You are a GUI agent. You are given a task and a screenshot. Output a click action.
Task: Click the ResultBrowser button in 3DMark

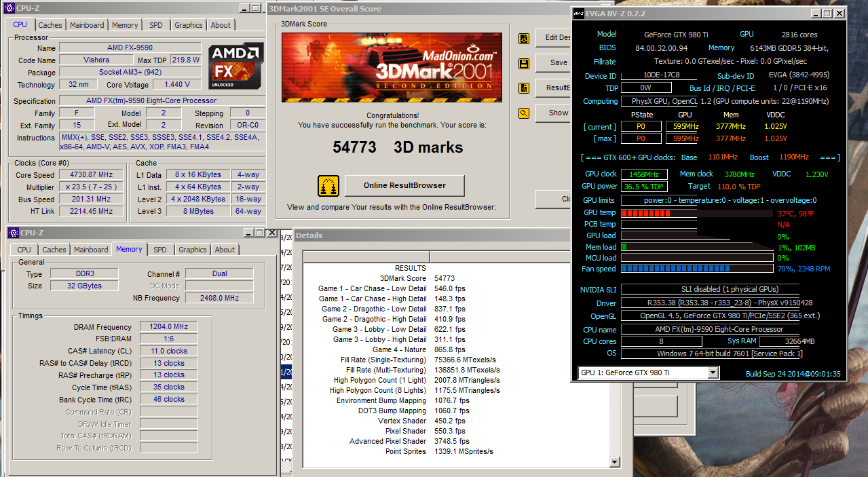click(x=553, y=88)
